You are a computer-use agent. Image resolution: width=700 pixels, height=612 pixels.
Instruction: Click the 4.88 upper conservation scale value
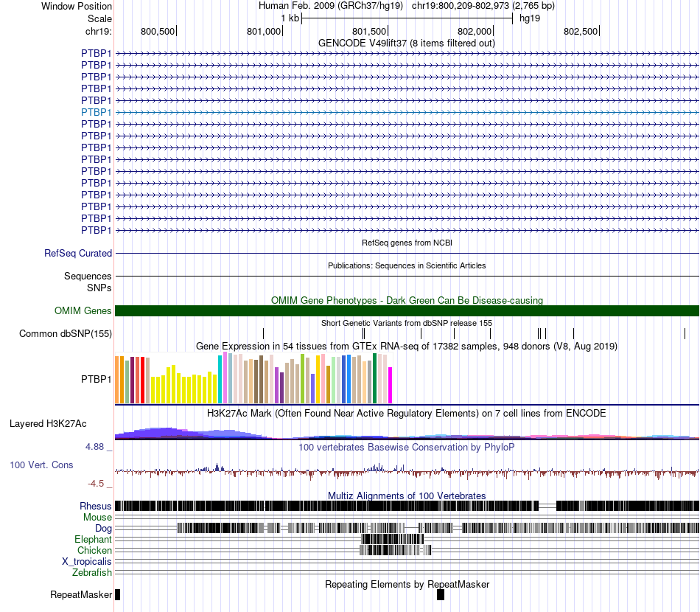point(94,447)
